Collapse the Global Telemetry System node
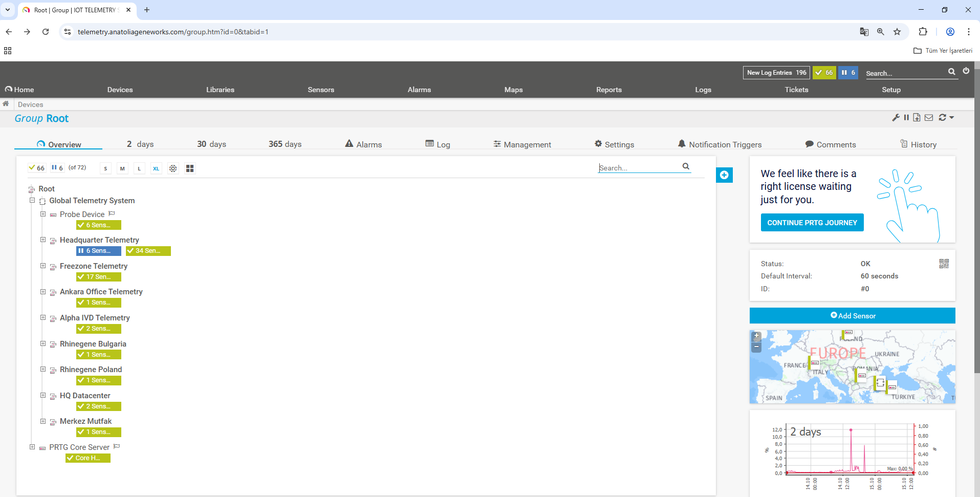The width and height of the screenshot is (980, 497). [32, 201]
